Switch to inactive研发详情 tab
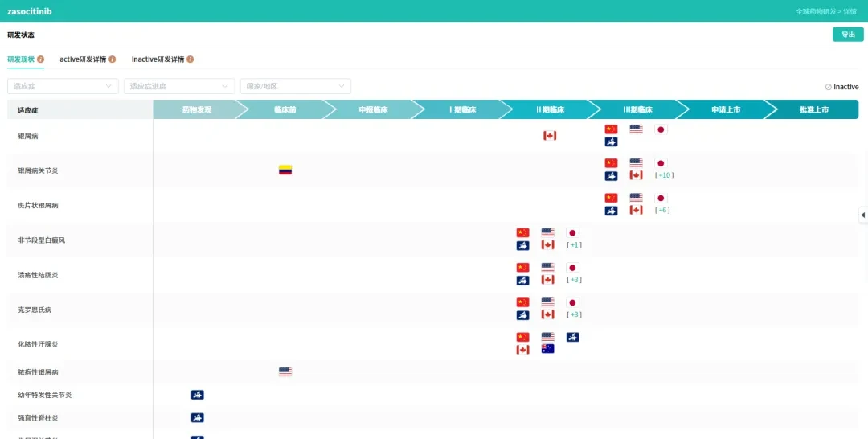Image resolution: width=868 pixels, height=439 pixels. coord(158,59)
